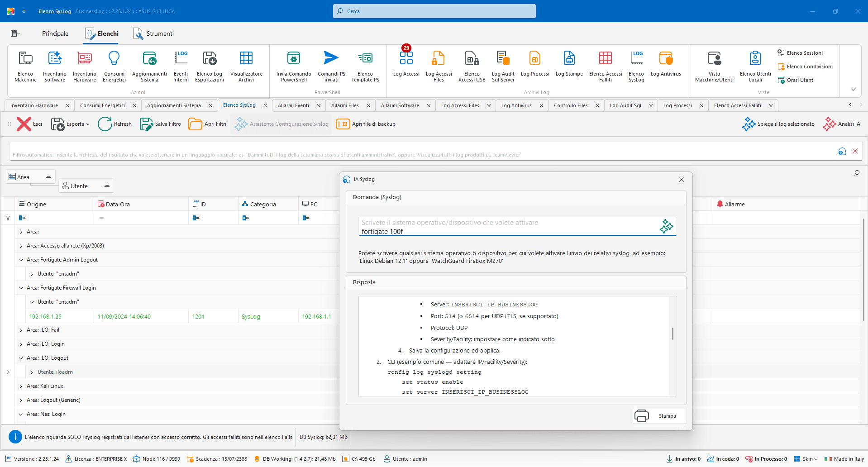Switch to the Strumenti ribbon tab
The image size is (868, 467).
pos(153,34)
